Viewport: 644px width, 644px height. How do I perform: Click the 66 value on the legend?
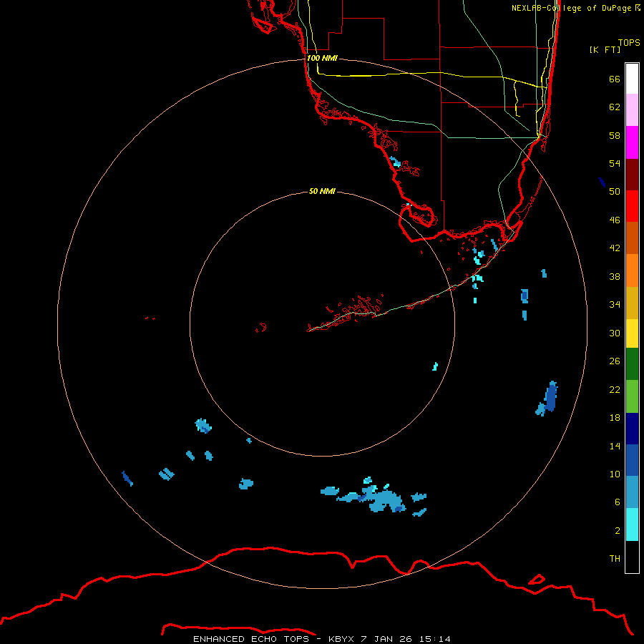coord(615,79)
